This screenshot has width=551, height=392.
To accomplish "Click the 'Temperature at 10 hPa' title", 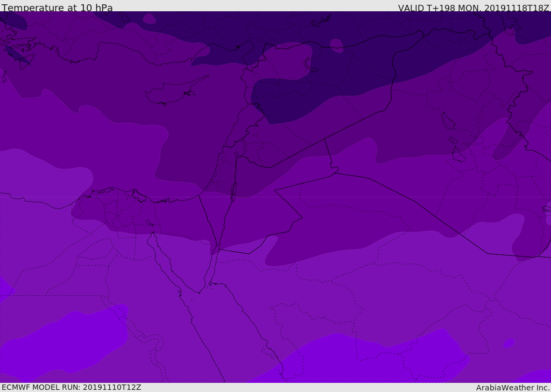I will [x=57, y=8].
